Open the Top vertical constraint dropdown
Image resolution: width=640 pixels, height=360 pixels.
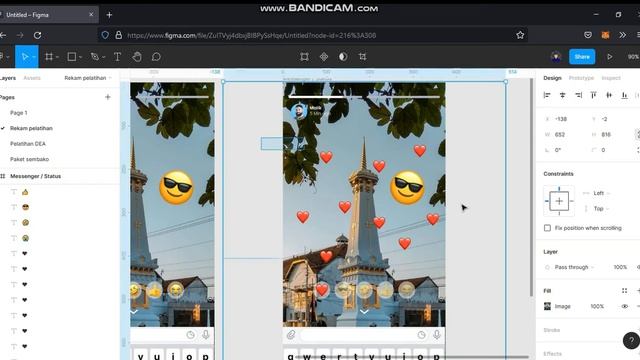click(601, 209)
